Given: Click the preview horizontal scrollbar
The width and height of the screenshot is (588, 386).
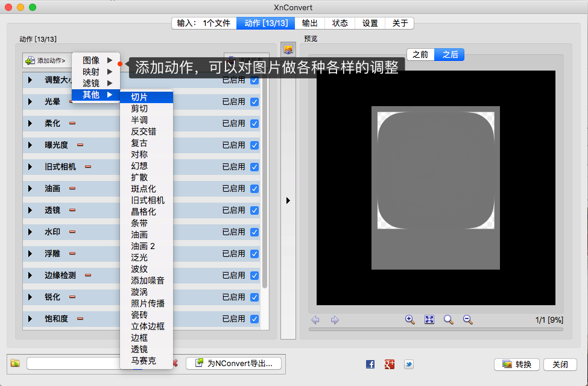Looking at the screenshot, I should click(436, 329).
